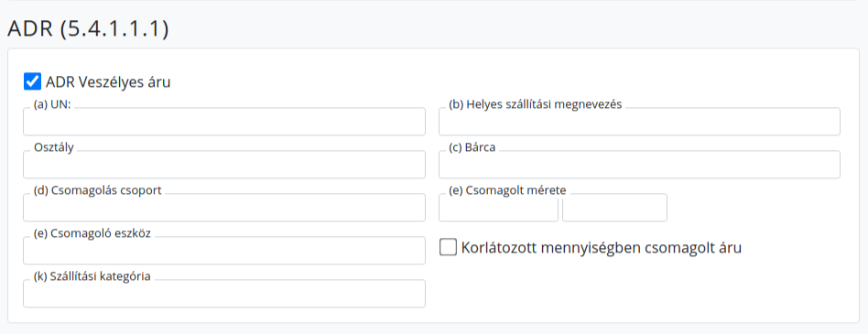Image resolution: width=868 pixels, height=334 pixels.
Task: Click the (c) Bárca field caption
Action: (x=472, y=147)
